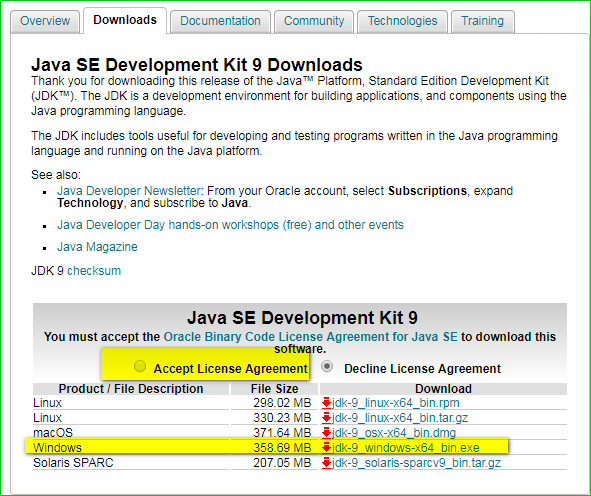This screenshot has height=496, width=591.
Task: Click red download arrow for linux tar.gz
Action: tap(326, 418)
